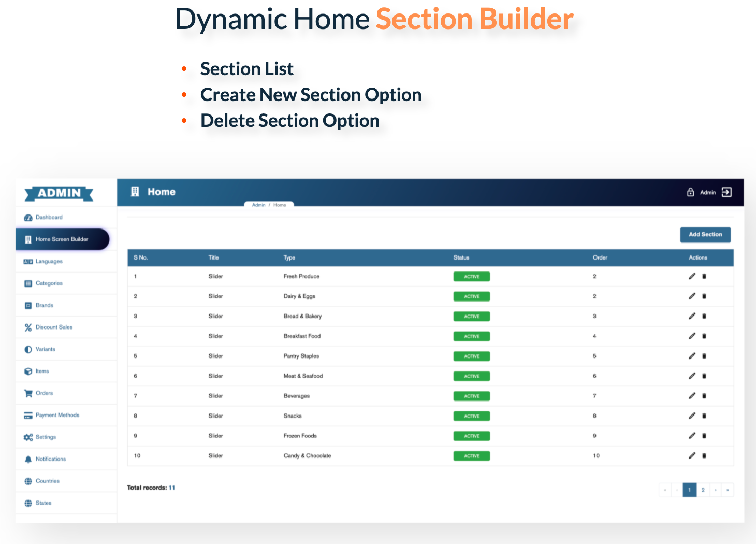This screenshot has width=756, height=544.
Task: Select Orders in the sidebar
Action: (44, 393)
